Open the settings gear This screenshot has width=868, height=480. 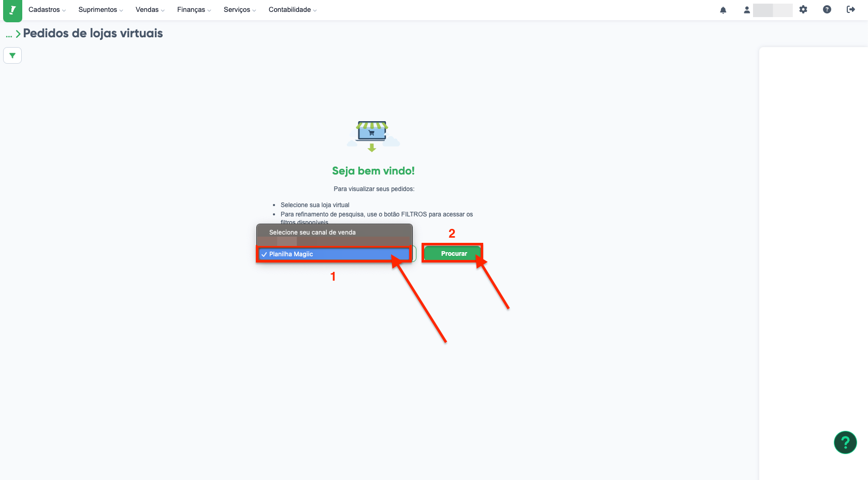[x=803, y=9]
